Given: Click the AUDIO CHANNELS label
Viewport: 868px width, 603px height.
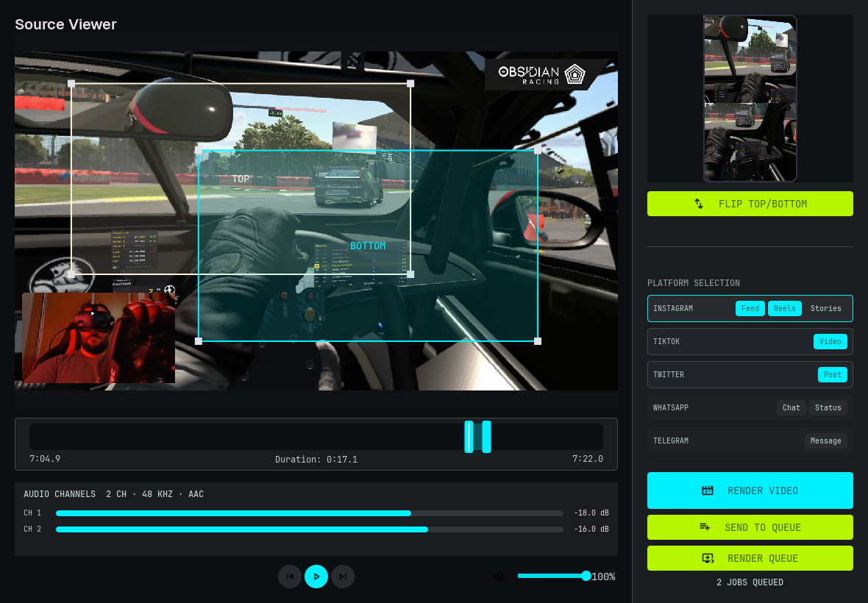Looking at the screenshot, I should pyautogui.click(x=60, y=494).
